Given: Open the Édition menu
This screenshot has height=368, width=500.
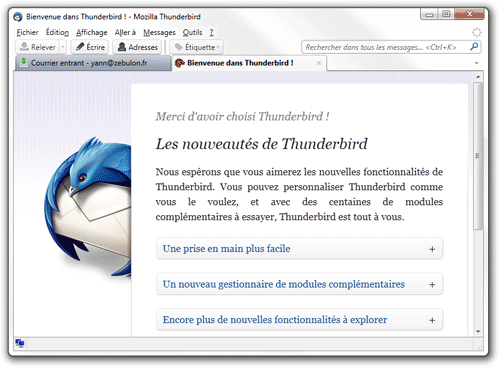Looking at the screenshot, I should click(x=57, y=32).
